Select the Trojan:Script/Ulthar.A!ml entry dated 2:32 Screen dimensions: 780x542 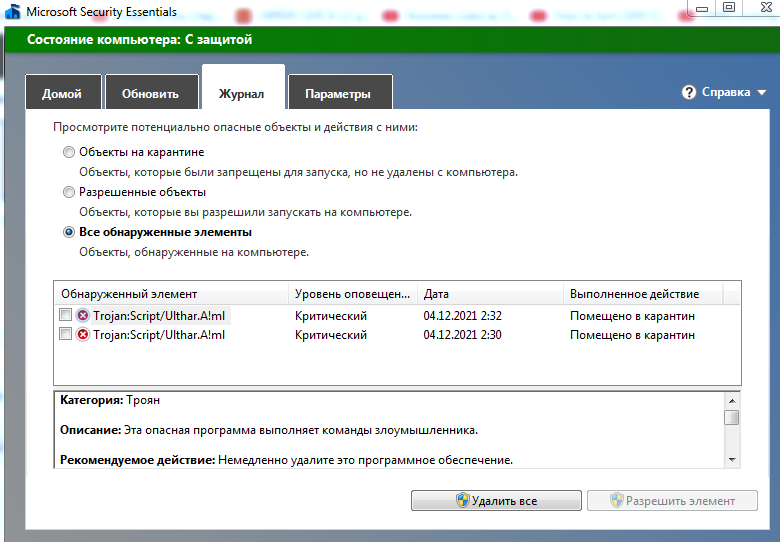(x=159, y=316)
